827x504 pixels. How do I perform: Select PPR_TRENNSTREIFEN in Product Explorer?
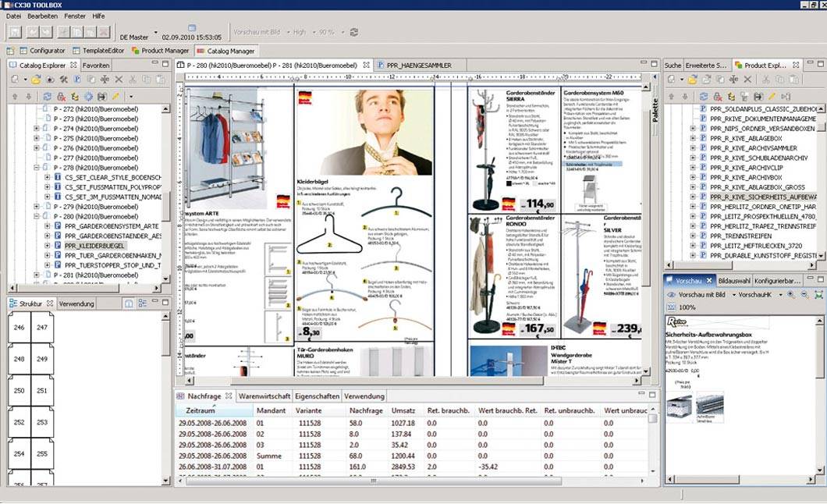[740, 236]
